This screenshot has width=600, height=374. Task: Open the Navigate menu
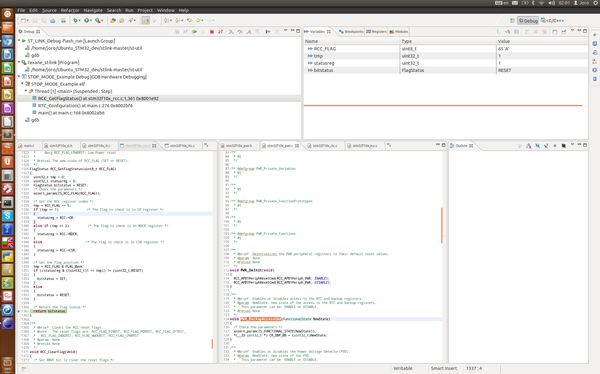click(x=93, y=10)
